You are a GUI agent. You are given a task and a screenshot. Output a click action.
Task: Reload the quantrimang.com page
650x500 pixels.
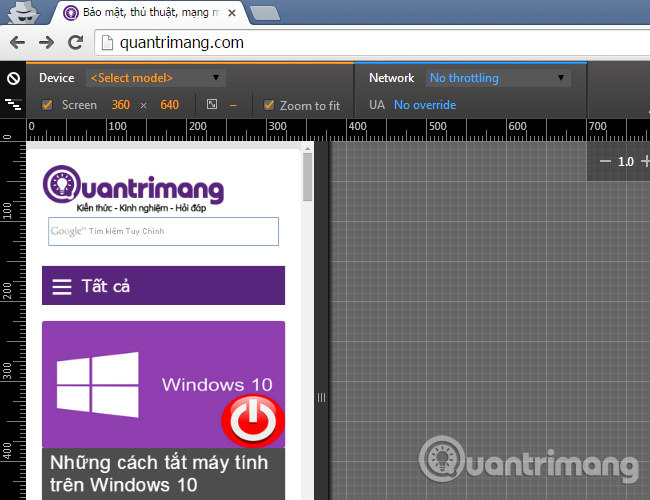point(75,42)
